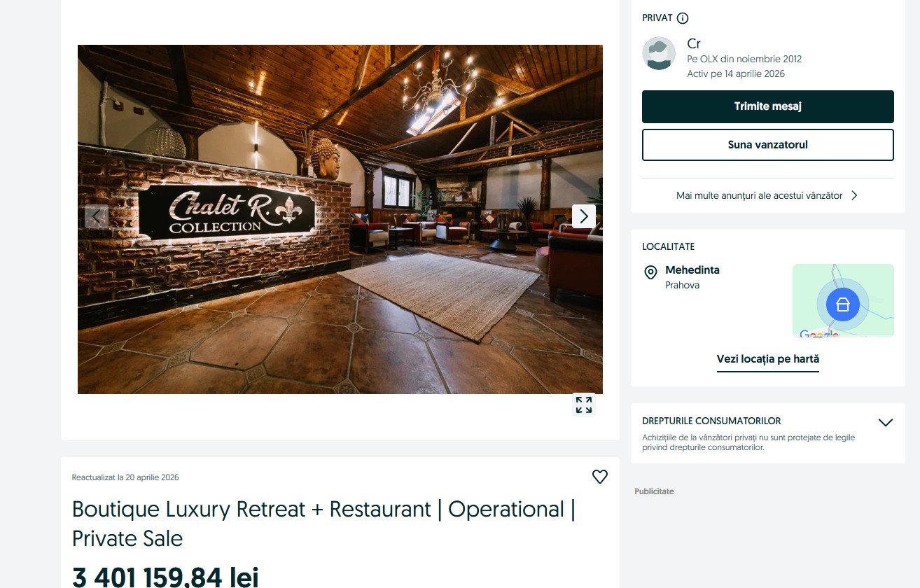
Task: Click chevron beside Mai multe anunțuri
Action: tap(854, 195)
